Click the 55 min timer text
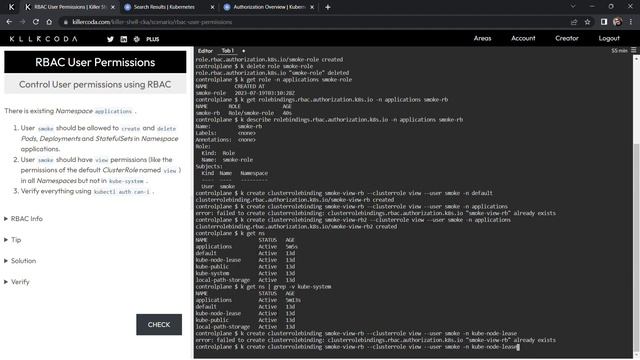The height and width of the screenshot is (360, 640). 619,51
